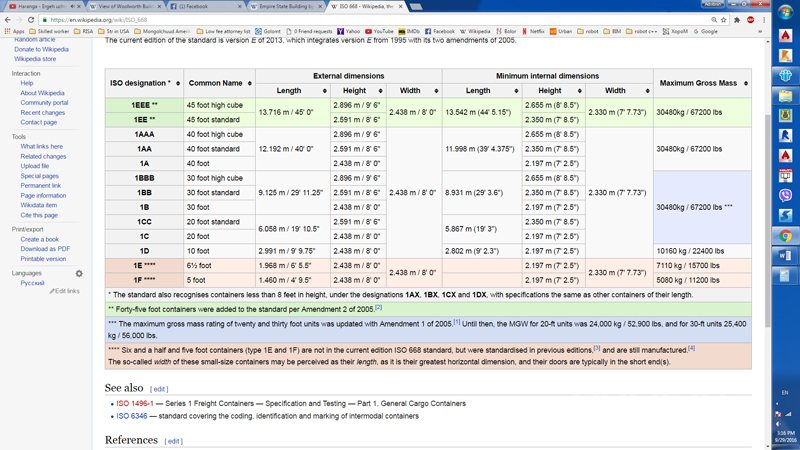Click the browser reload button
800x450 pixels.
coord(31,19)
